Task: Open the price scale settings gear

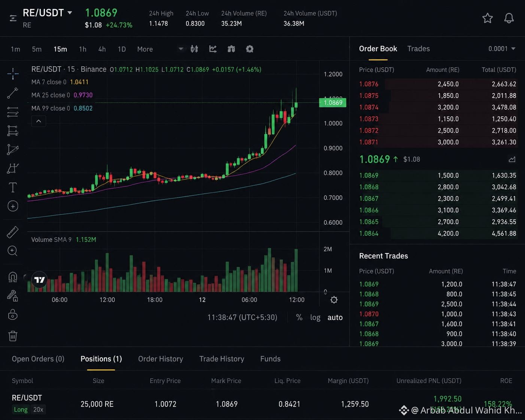Action: tap(334, 300)
